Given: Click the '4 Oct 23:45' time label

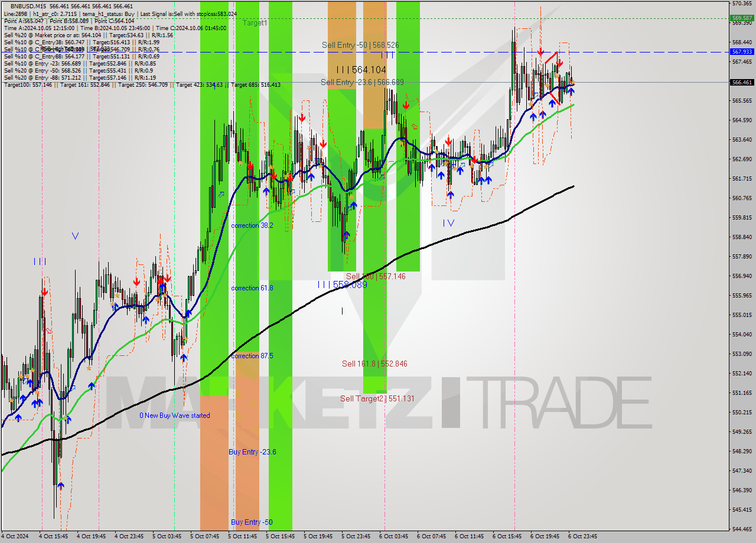Looking at the screenshot, I should [x=129, y=537].
